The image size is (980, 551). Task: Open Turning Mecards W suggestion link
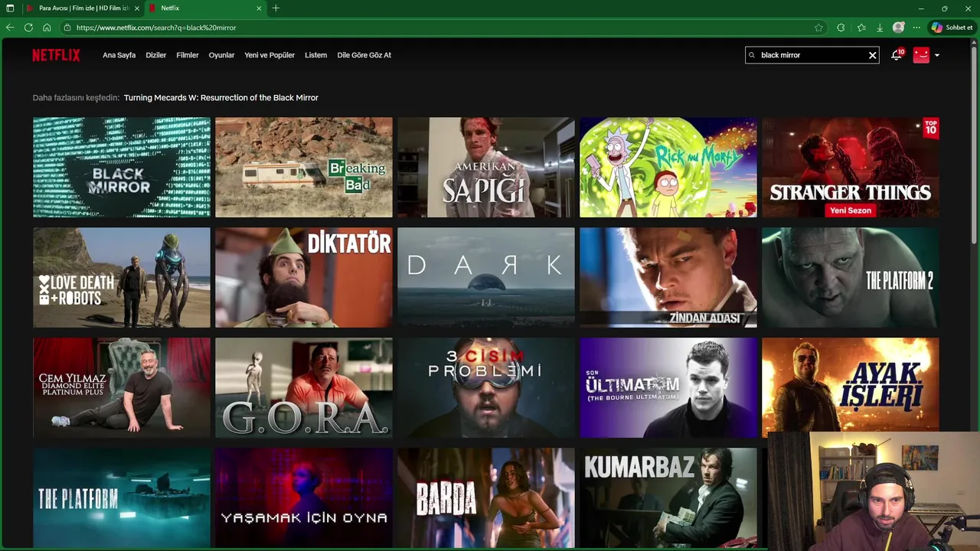coord(221,98)
